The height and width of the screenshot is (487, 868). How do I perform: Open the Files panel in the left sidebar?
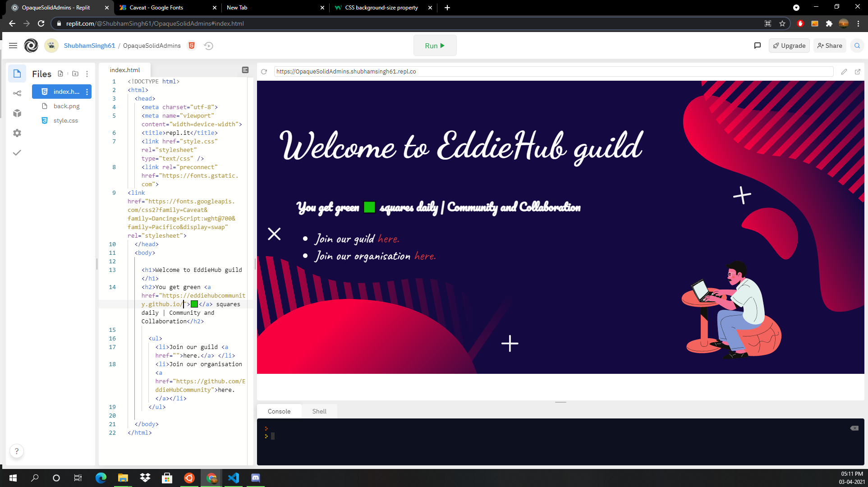tap(17, 73)
